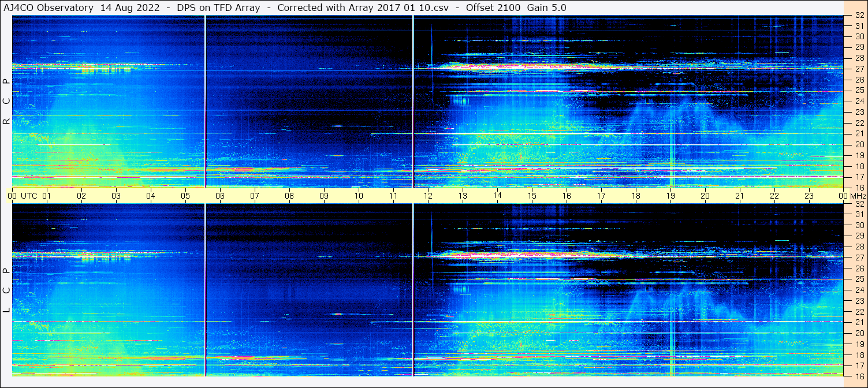This screenshot has height=388, width=868.
Task: Click the 32 MHz tick of the RCP panel
Action: tap(859, 15)
